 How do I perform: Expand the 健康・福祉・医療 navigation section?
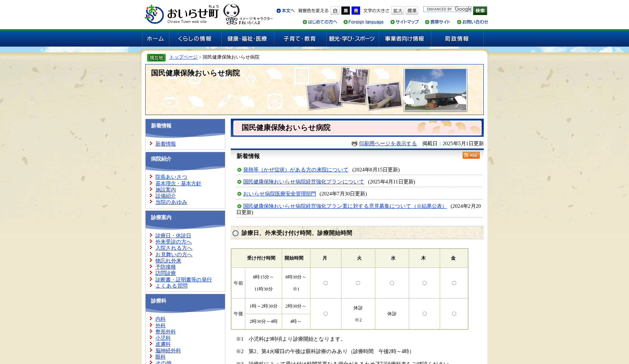pyautogui.click(x=247, y=38)
